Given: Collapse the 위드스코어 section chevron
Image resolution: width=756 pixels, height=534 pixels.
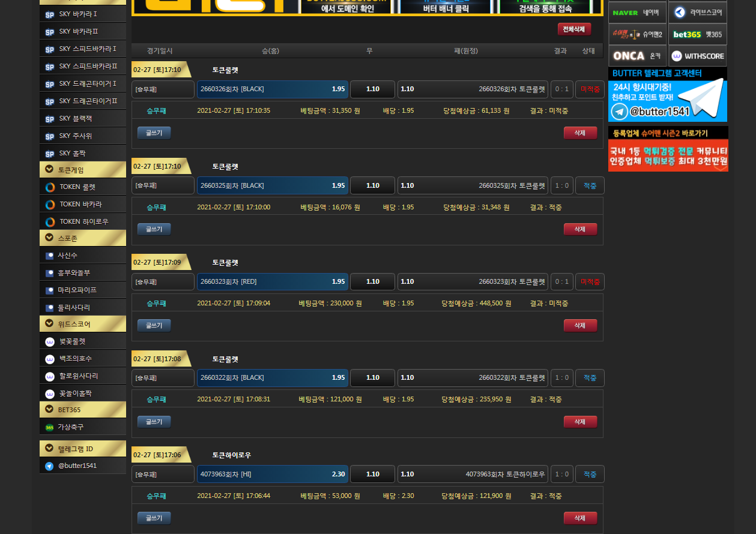Looking at the screenshot, I should click(49, 324).
